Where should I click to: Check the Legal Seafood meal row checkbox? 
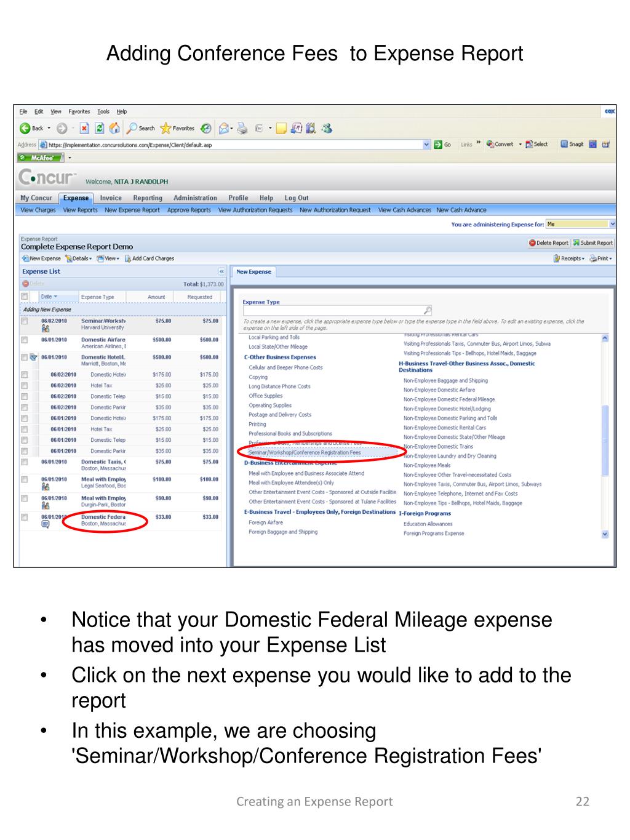(25, 479)
